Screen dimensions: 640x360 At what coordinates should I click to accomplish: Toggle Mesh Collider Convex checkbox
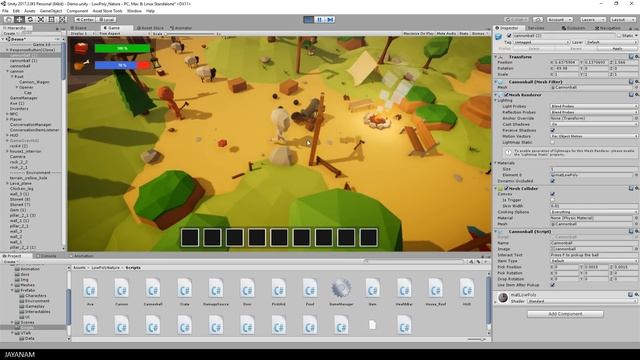click(x=553, y=194)
